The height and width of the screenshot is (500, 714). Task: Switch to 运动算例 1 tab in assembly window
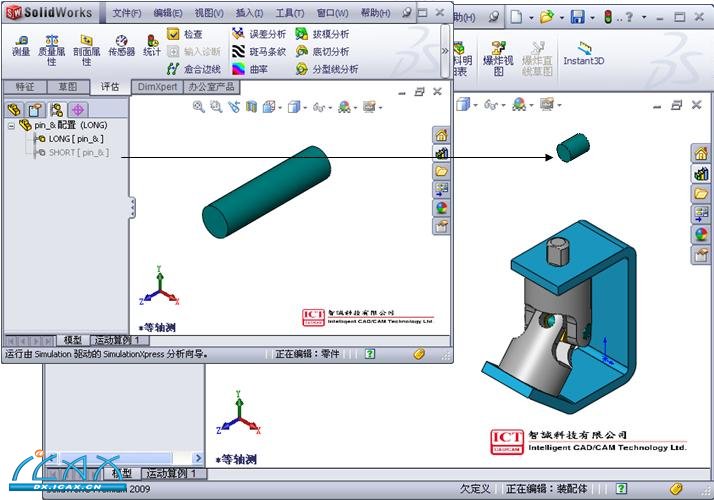[x=175, y=474]
